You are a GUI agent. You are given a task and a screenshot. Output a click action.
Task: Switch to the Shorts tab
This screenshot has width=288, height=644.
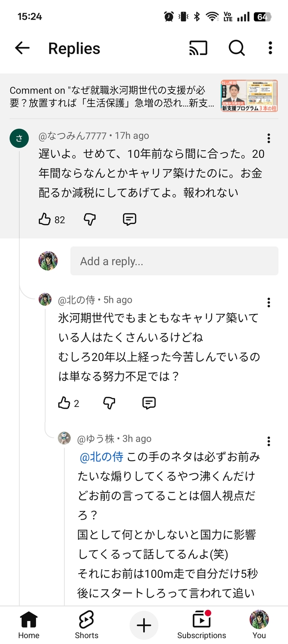[86, 626]
